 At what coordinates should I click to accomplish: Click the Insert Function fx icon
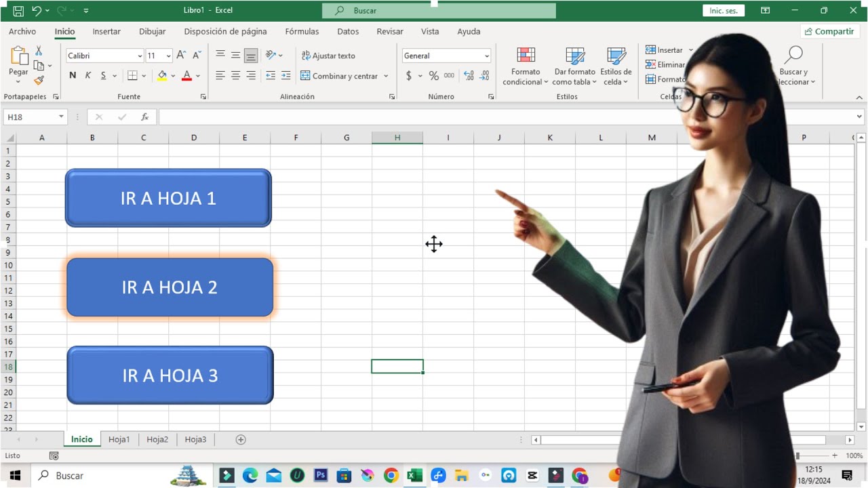(x=144, y=117)
